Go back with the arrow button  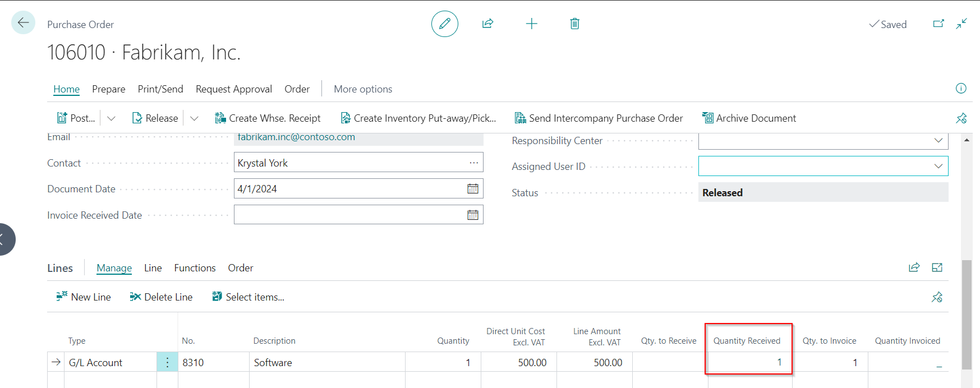pyautogui.click(x=23, y=23)
